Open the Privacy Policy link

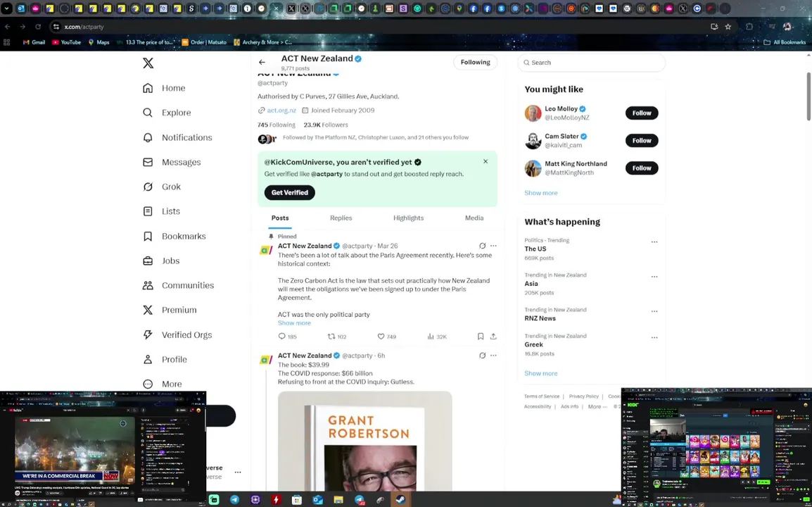pos(583,396)
